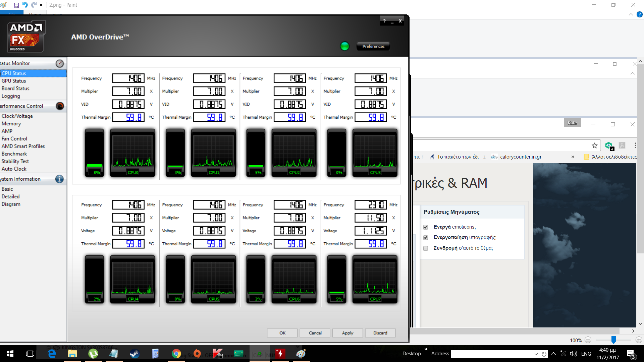Open the AMD OverDrive help question mark
644x362 pixels.
384,21
